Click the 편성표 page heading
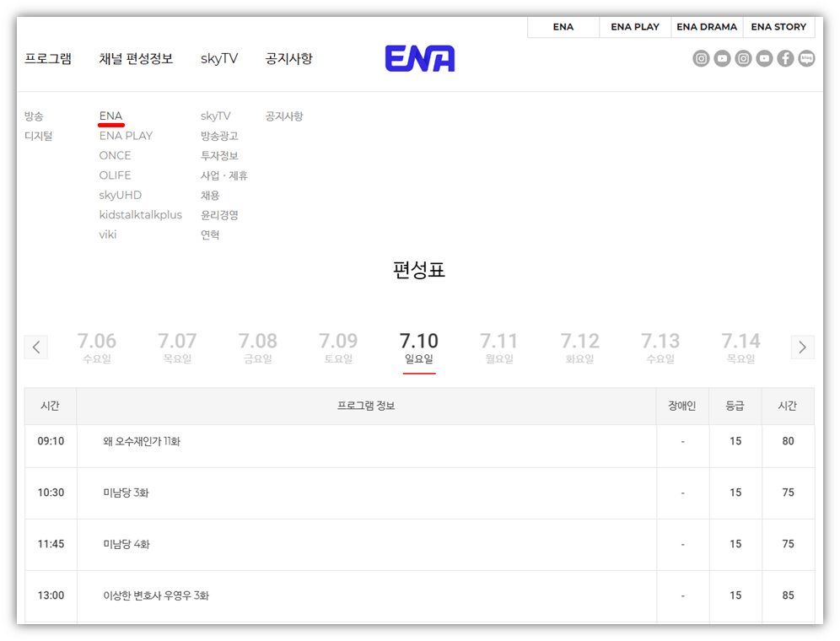840x641 pixels. 419,270
